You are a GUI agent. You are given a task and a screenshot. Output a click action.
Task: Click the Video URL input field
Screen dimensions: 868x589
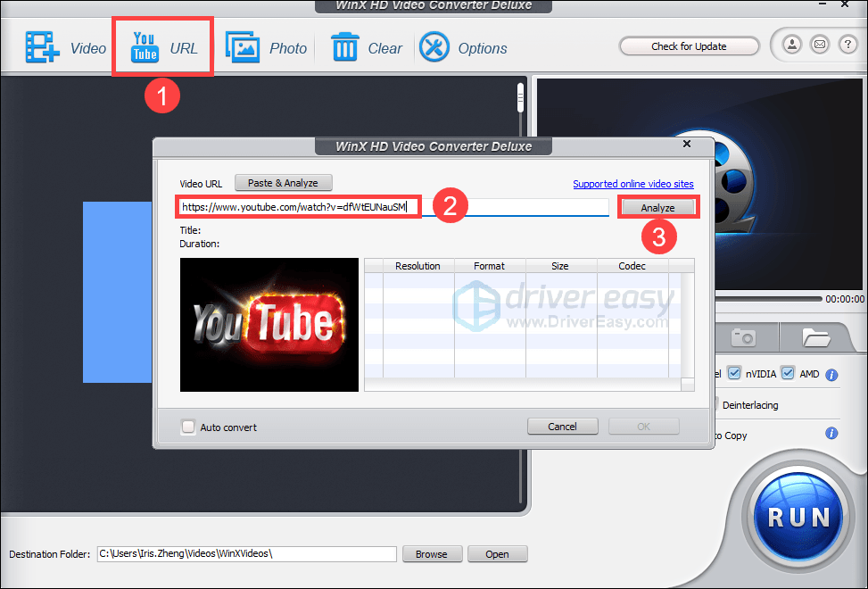(393, 207)
